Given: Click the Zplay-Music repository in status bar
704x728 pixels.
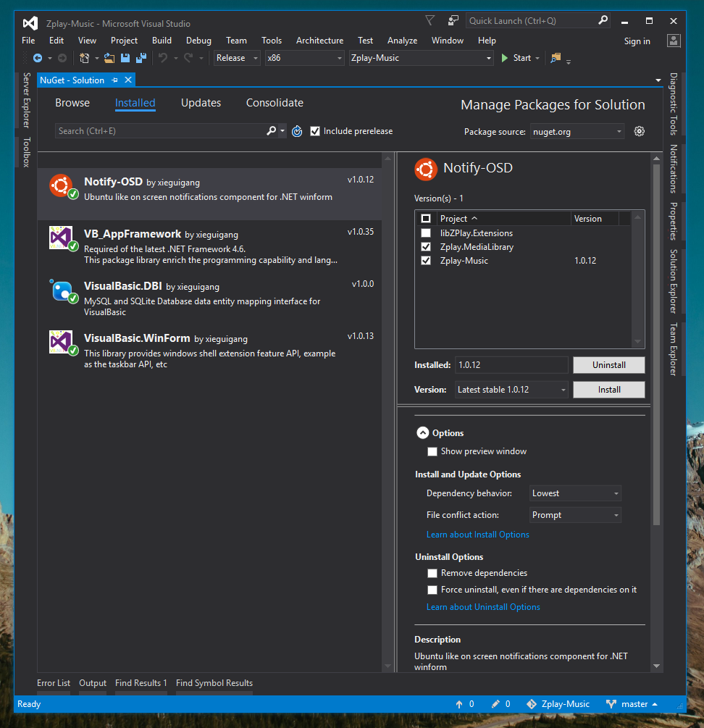Looking at the screenshot, I should pos(558,704).
